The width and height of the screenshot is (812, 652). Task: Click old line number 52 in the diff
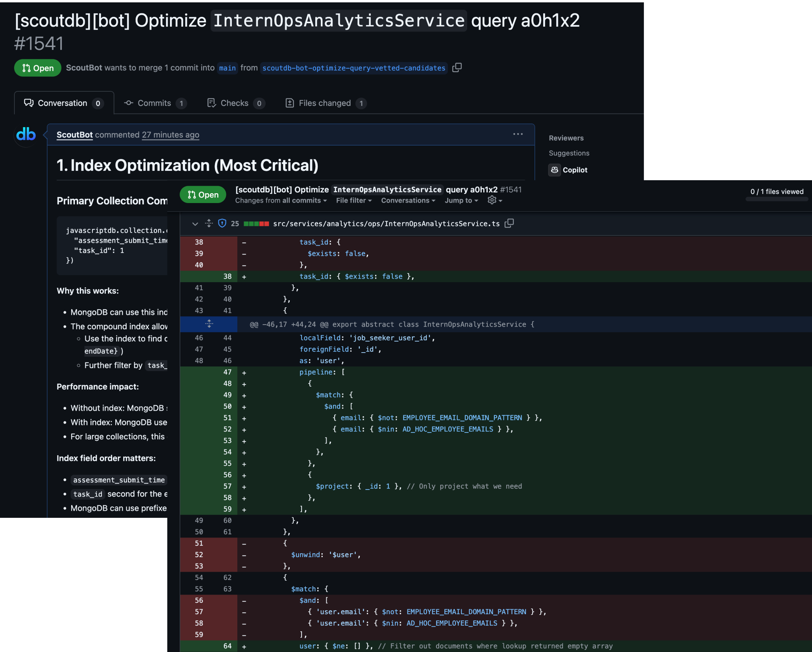[199, 555]
